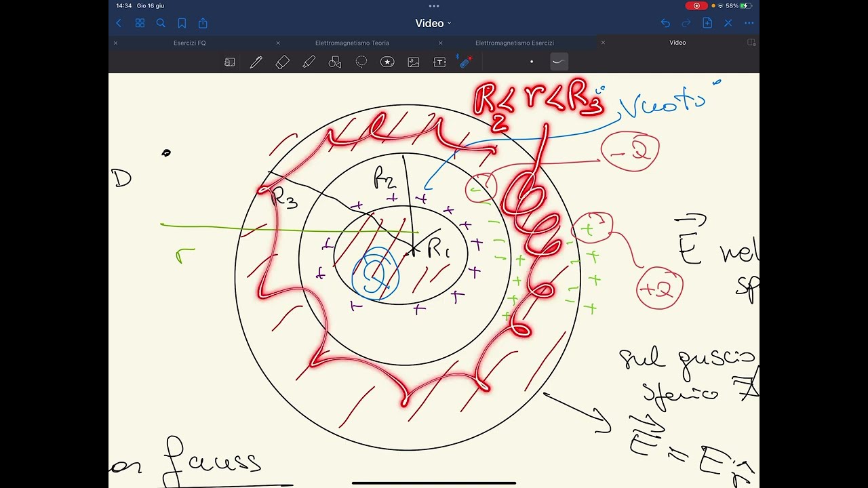Undo the last stroke

pyautogui.click(x=665, y=23)
